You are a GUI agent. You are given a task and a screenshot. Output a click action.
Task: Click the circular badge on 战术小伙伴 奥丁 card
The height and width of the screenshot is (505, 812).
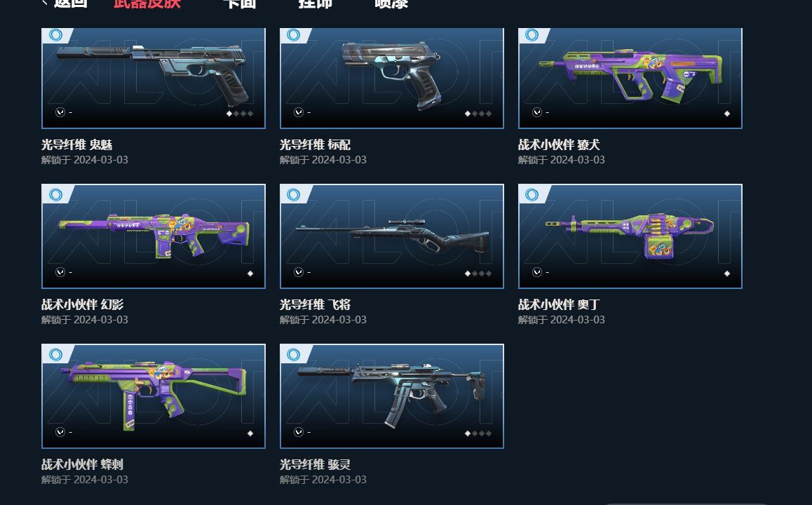pyautogui.click(x=532, y=195)
